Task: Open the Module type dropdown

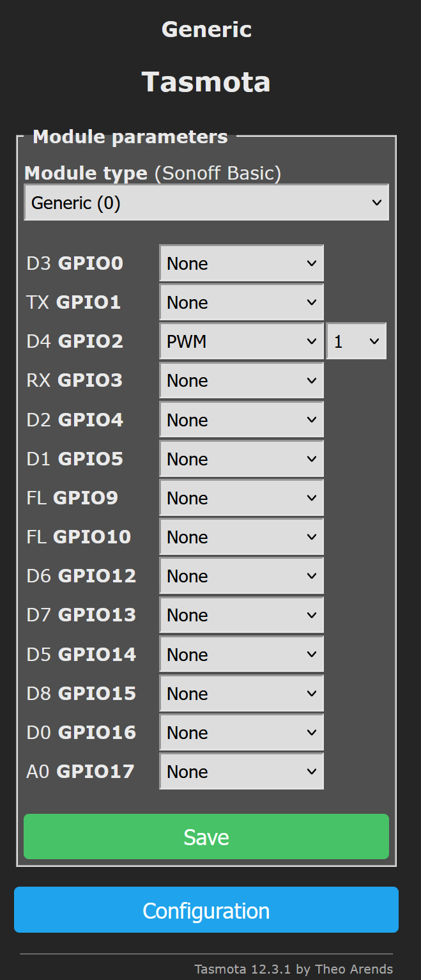Action: coord(206,203)
